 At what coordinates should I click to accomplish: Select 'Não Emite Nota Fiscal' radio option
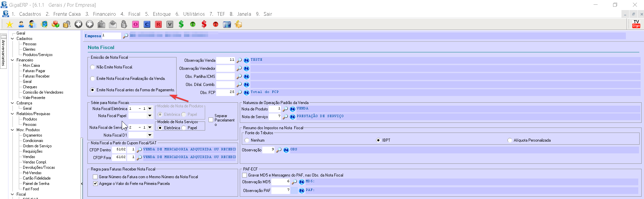click(x=92, y=67)
